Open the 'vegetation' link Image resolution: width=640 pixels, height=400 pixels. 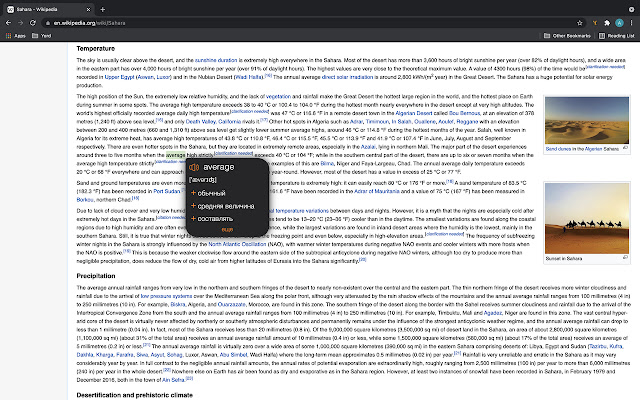coord(278,97)
